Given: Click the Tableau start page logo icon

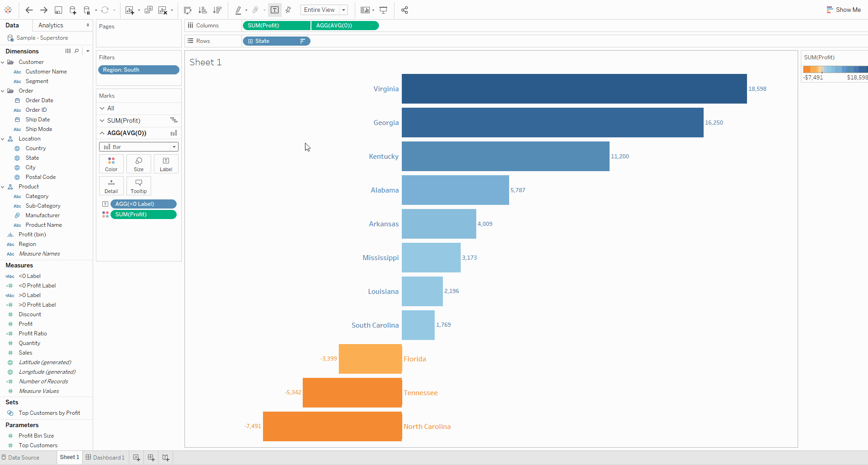Looking at the screenshot, I should tap(8, 10).
